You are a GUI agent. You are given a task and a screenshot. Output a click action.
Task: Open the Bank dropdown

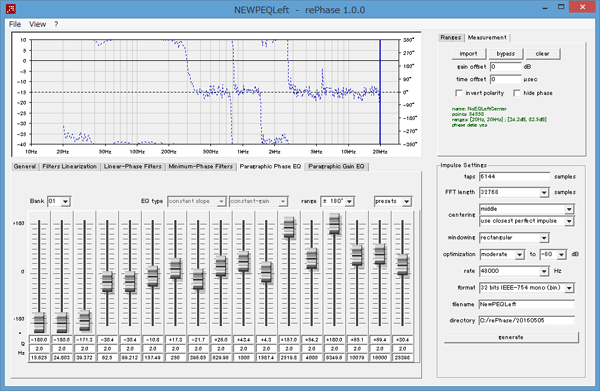tap(65, 201)
